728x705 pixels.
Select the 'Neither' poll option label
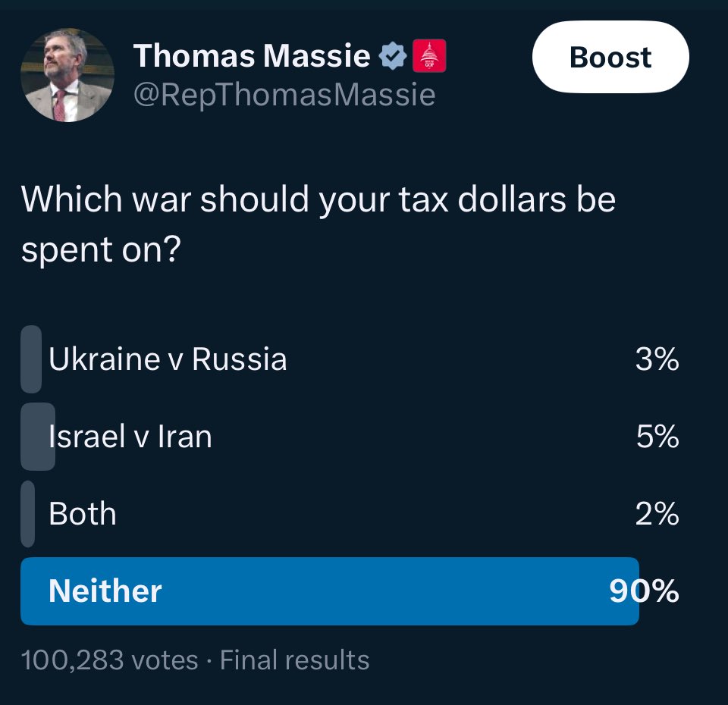point(105,591)
